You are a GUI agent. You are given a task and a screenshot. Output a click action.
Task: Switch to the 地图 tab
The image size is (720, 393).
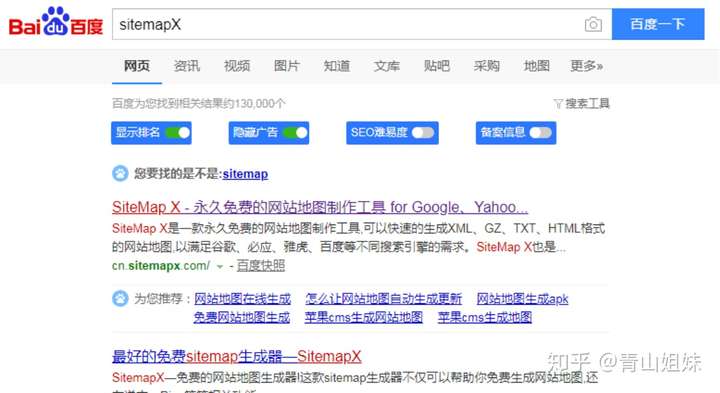(537, 66)
